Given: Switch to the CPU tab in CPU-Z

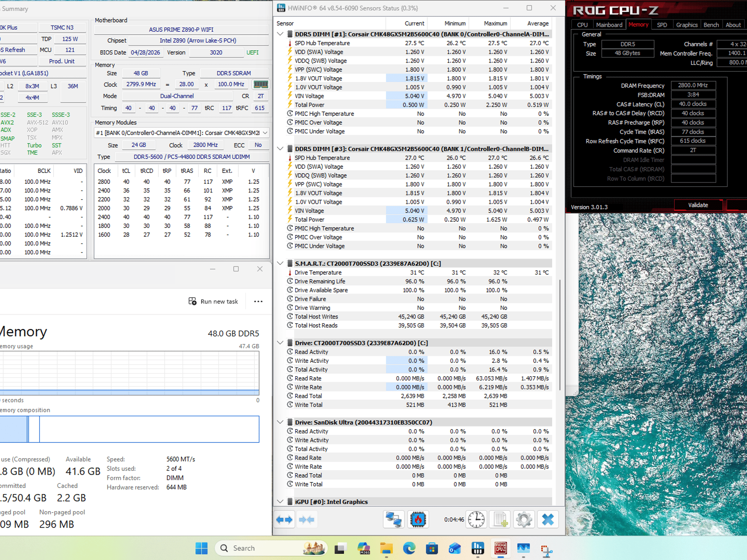Looking at the screenshot, I should (582, 25).
